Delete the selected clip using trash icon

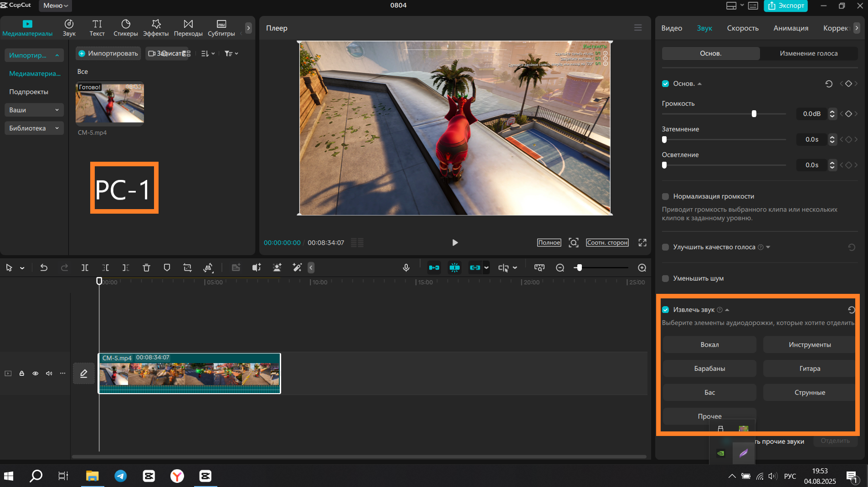tap(146, 268)
